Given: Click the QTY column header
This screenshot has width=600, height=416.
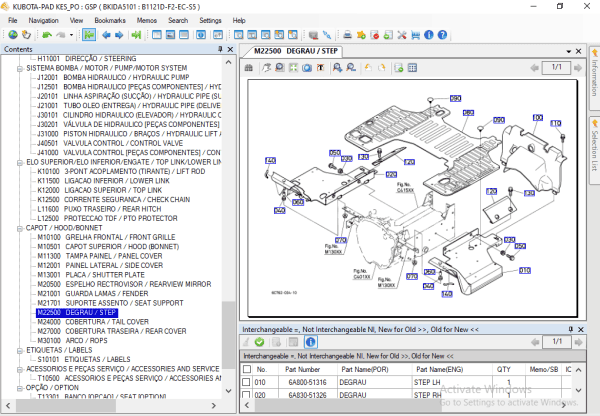Looking at the screenshot, I should (504, 369).
